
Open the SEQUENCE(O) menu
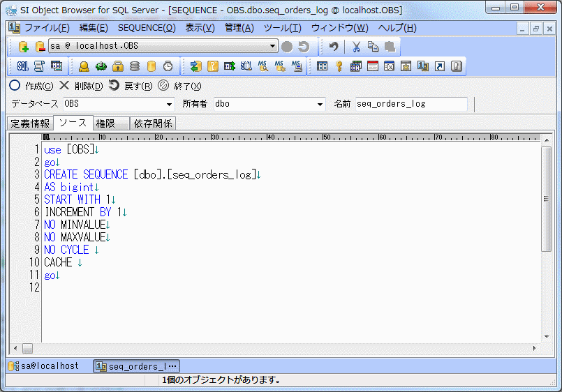[x=147, y=28]
